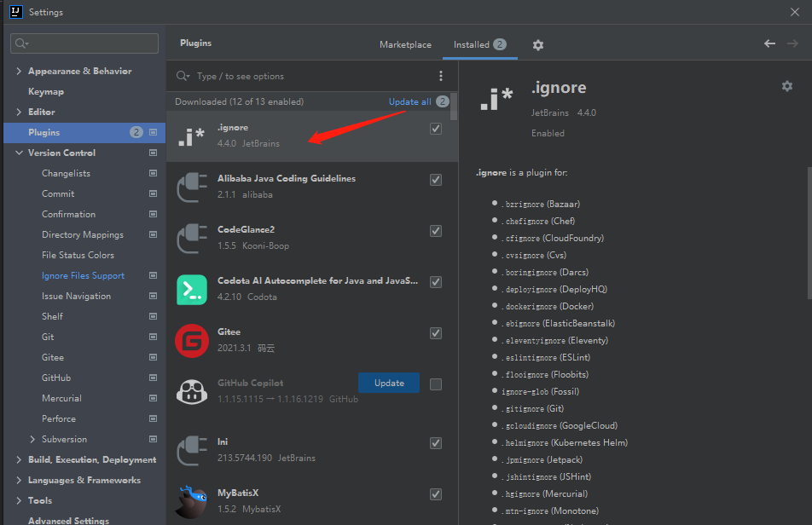Toggle the Ini plugin checkbox
Screen dimensions: 812x525
pyautogui.click(x=436, y=443)
